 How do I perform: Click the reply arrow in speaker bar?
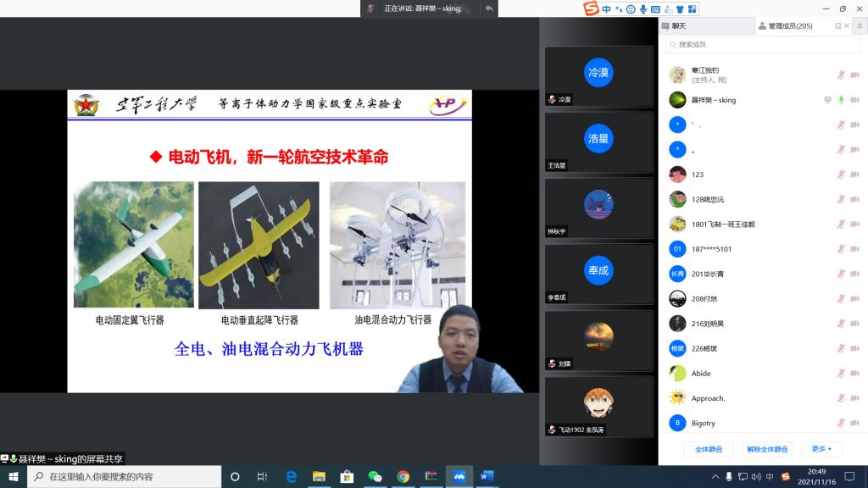488,8
